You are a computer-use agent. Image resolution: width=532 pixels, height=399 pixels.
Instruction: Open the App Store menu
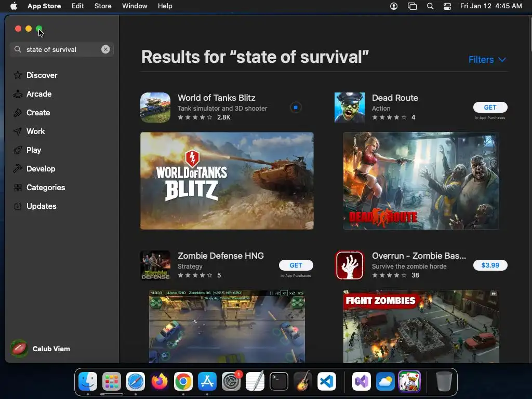pyautogui.click(x=44, y=6)
